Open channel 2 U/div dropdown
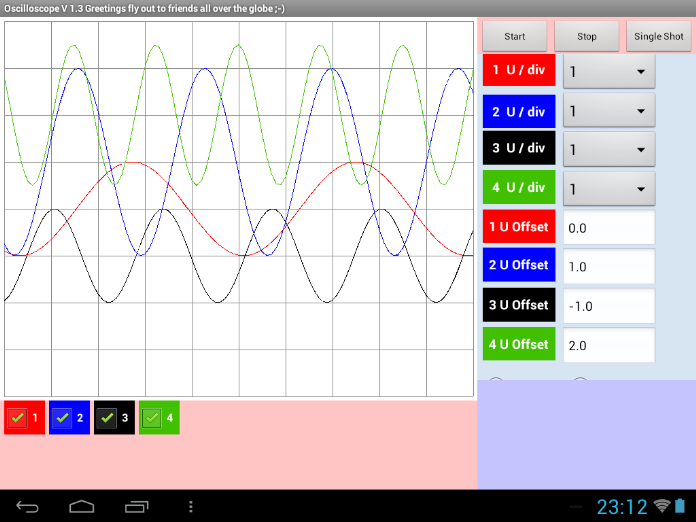This screenshot has width=696, height=522. point(609,111)
